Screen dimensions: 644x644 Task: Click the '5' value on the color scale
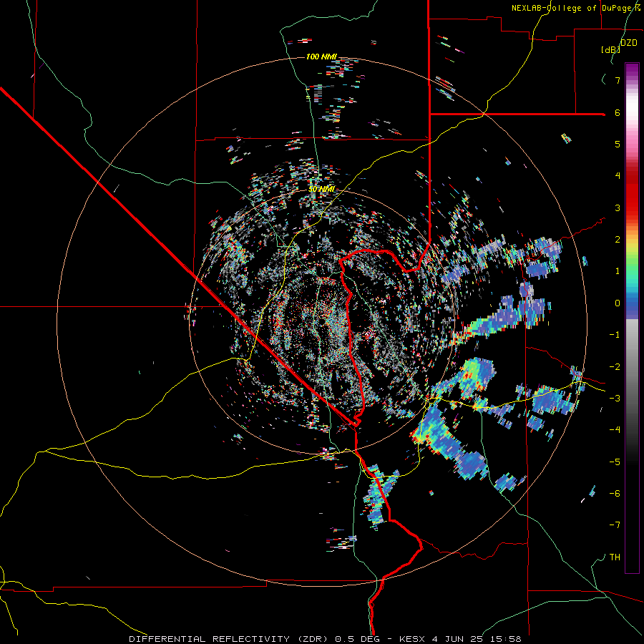coord(618,144)
